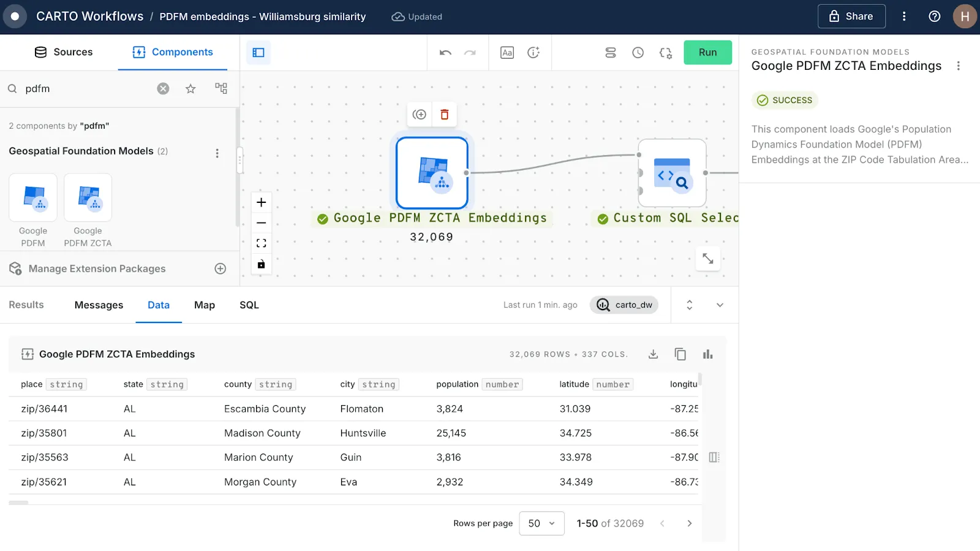Click the Marion County cell
Screen dimensions: 980x551
(258, 458)
